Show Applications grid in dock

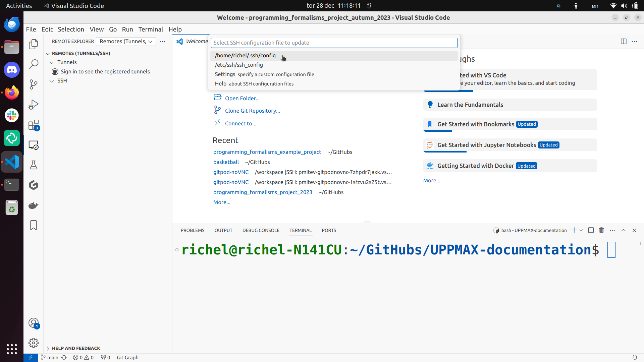[12, 349]
